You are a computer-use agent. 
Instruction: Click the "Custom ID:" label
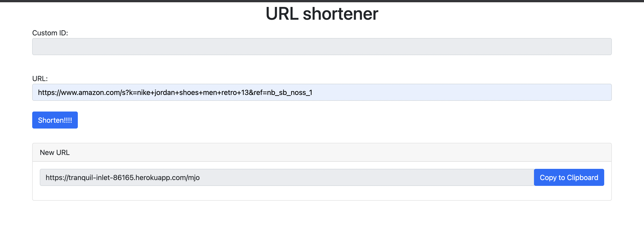click(x=50, y=33)
